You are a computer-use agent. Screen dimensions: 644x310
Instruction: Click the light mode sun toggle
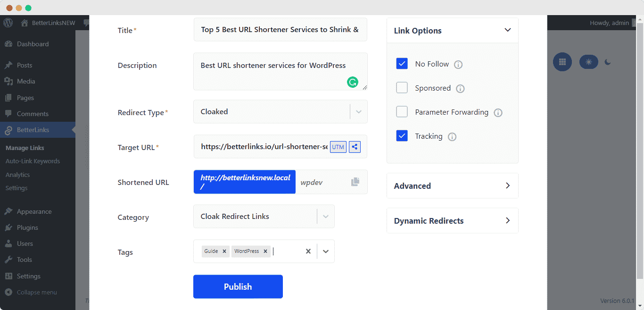click(x=588, y=62)
